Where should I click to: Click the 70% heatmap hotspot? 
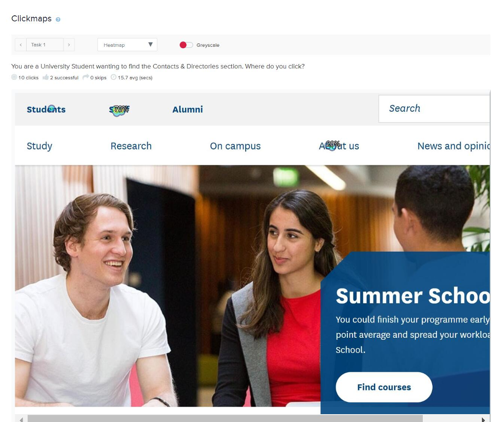pyautogui.click(x=119, y=110)
